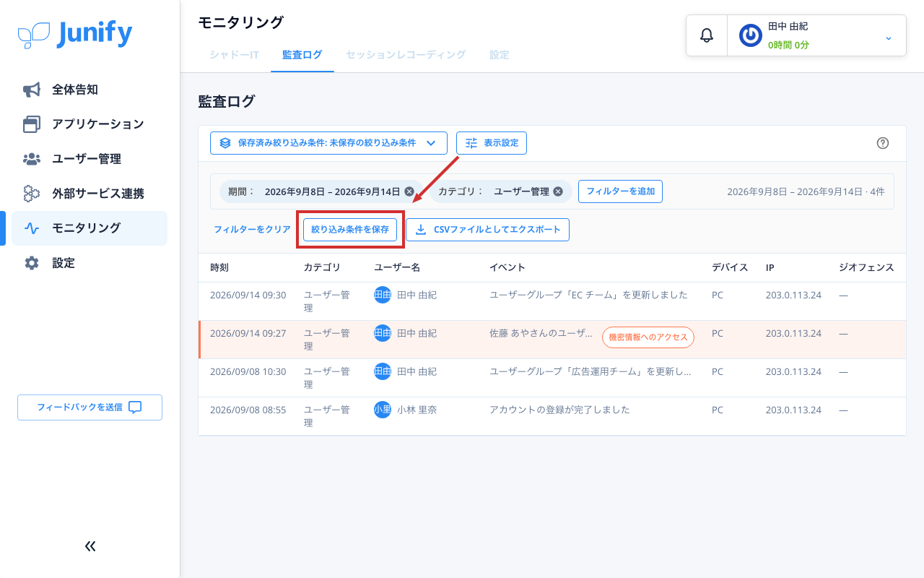
Task: Click avatar of 小林 里奈 row
Action: pos(383,410)
